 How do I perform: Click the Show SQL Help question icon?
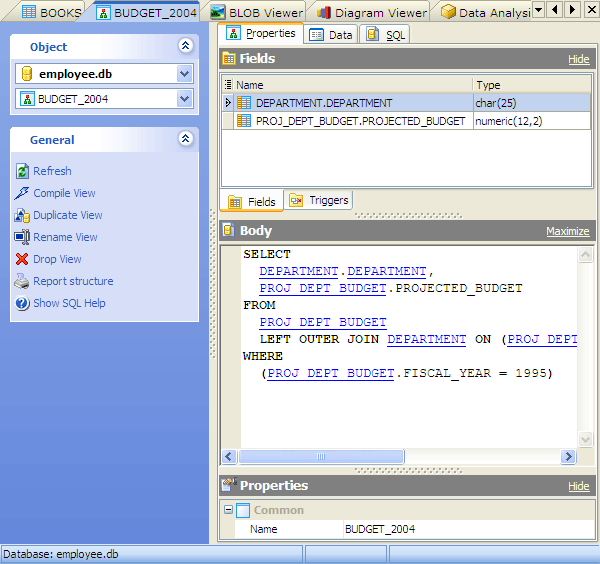pyautogui.click(x=22, y=303)
